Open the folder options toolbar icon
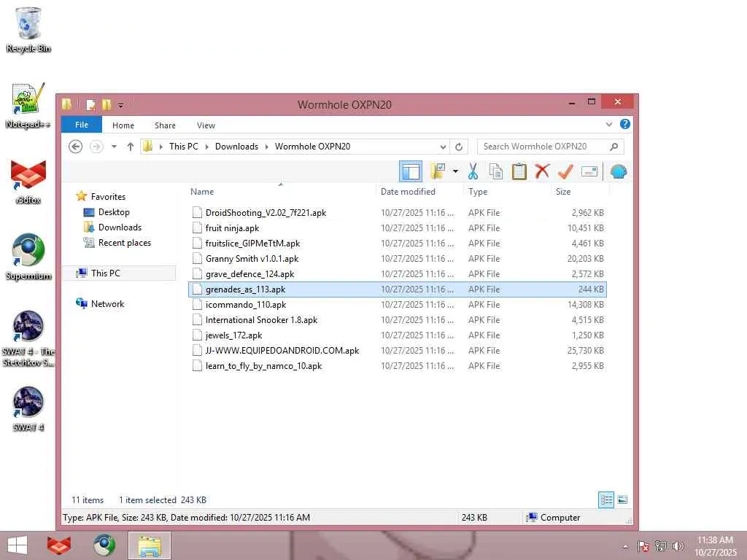 (438, 171)
